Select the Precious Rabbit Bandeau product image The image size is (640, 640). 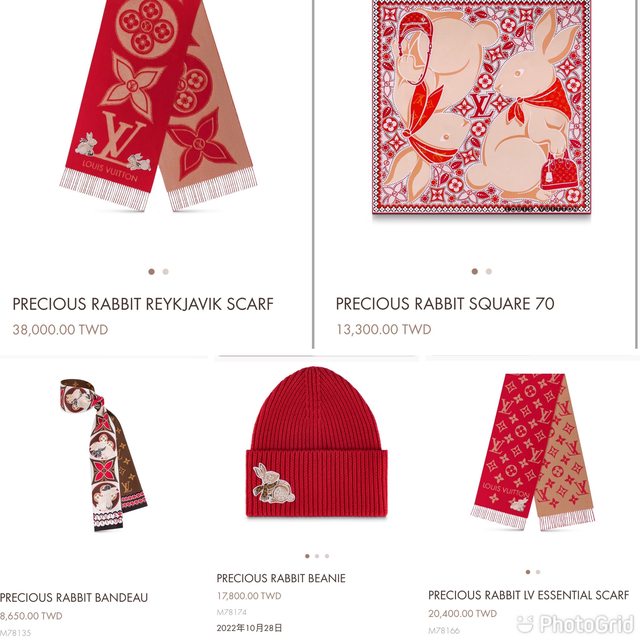(x=104, y=455)
